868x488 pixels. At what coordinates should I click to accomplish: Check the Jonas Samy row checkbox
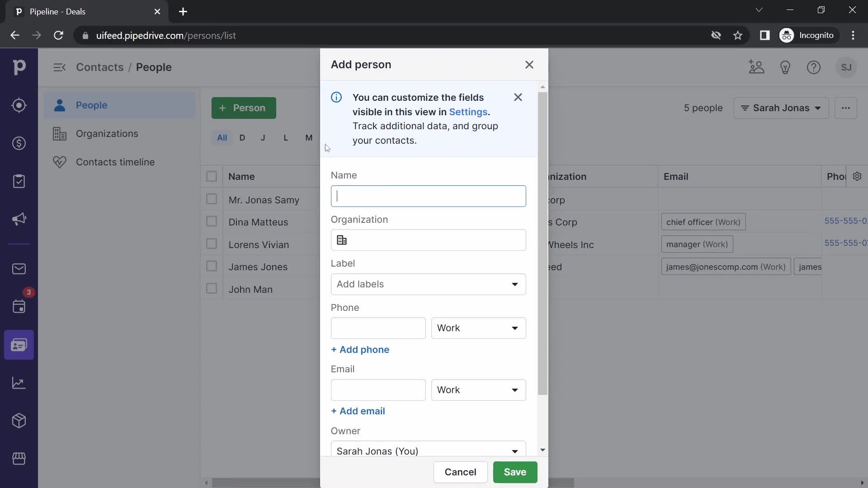[212, 199]
